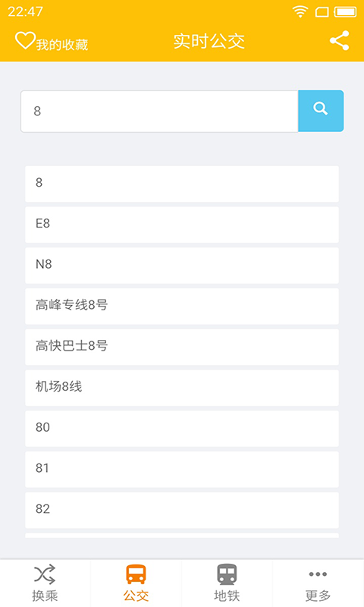Open 我的收藏 favorites link
364x607 pixels.
tap(62, 45)
